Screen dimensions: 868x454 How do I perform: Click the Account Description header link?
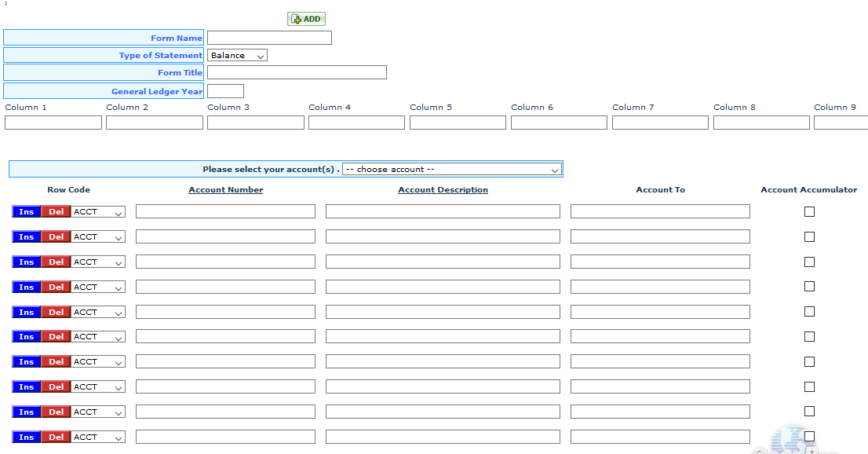coord(443,190)
